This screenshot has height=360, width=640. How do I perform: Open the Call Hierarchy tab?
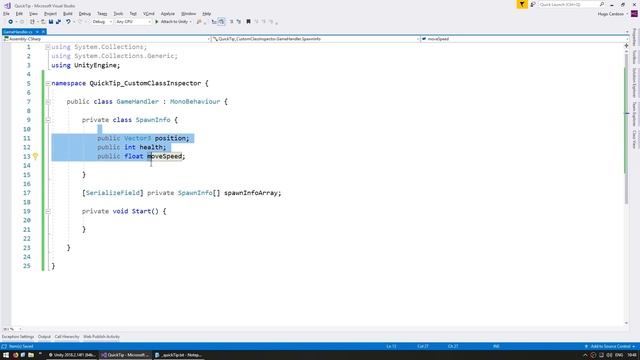click(x=67, y=337)
